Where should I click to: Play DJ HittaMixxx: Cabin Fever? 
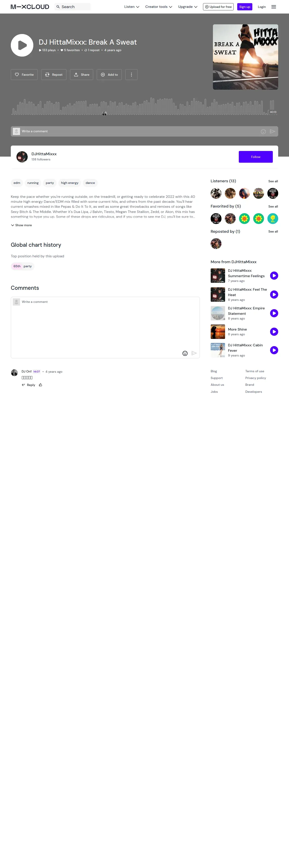[x=274, y=350]
